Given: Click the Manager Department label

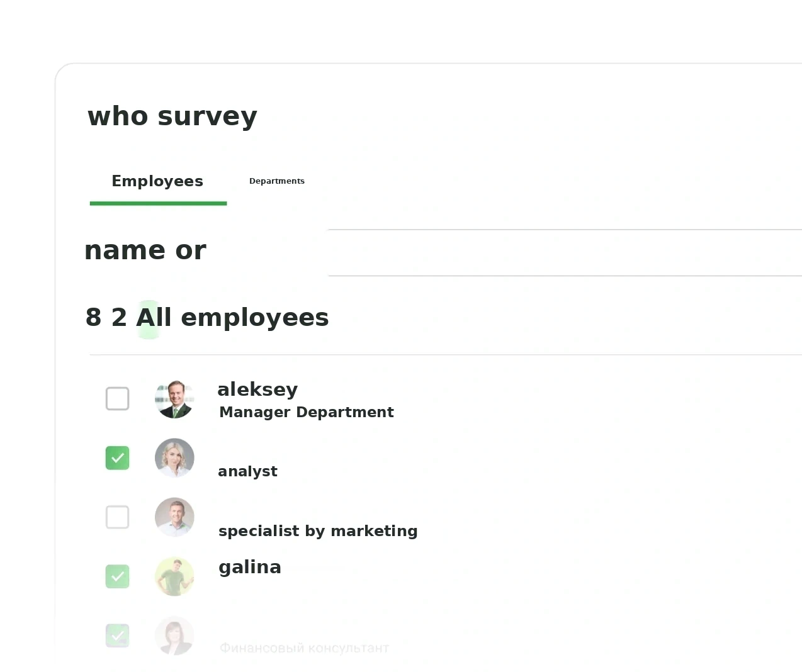Looking at the screenshot, I should coord(307,412).
